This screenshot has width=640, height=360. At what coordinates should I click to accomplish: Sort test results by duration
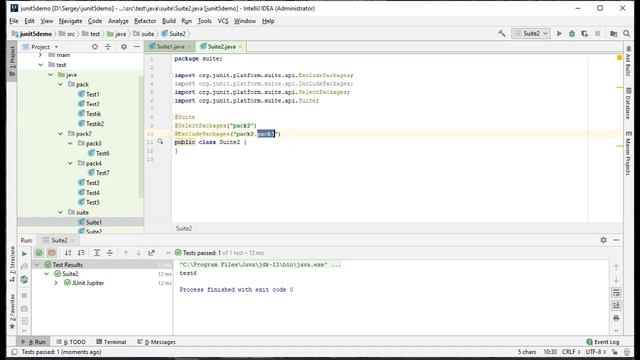click(x=81, y=253)
